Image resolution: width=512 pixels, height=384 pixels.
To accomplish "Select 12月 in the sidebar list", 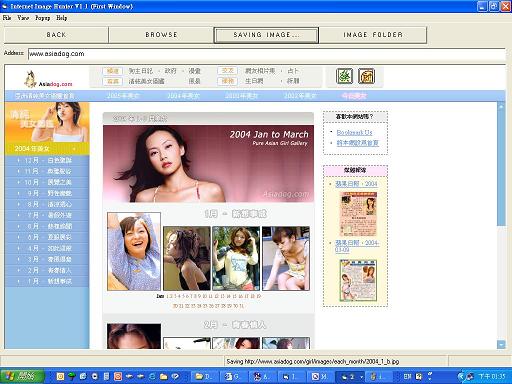I will click(47, 160).
